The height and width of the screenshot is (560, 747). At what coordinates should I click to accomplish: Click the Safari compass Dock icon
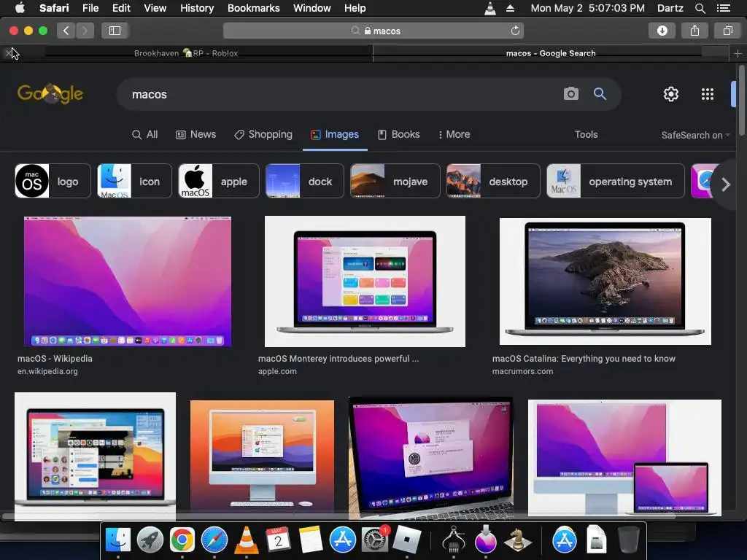pos(214,540)
